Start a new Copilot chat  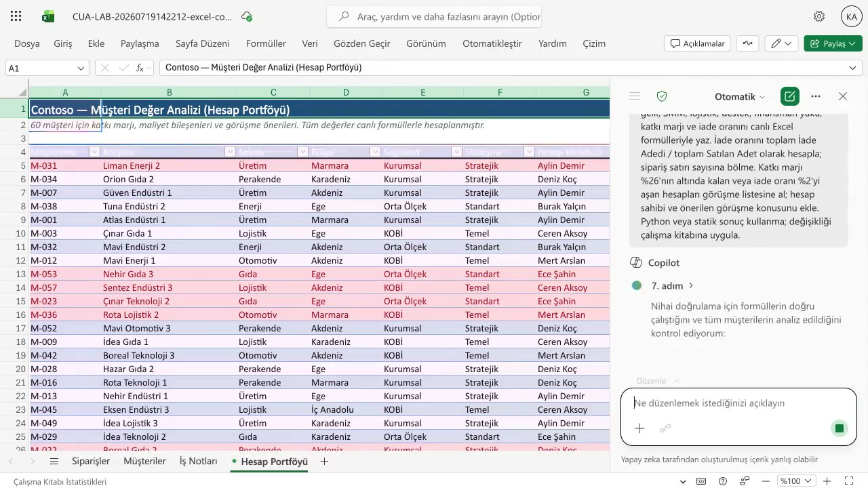789,96
